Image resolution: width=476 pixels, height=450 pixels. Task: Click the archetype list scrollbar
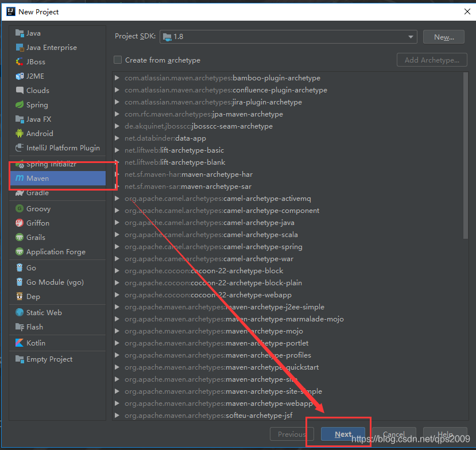click(x=466, y=156)
